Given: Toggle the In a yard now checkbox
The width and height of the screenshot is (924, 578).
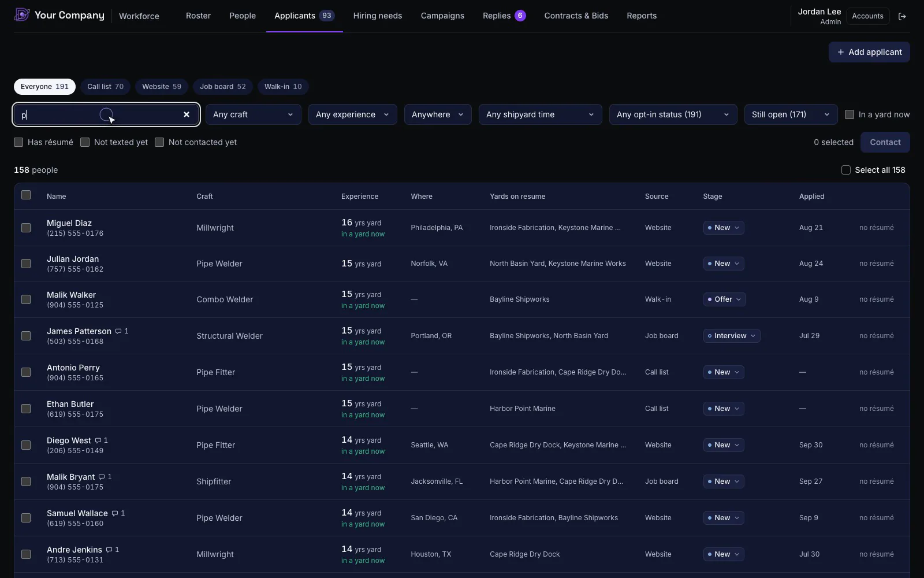Looking at the screenshot, I should coord(850,114).
